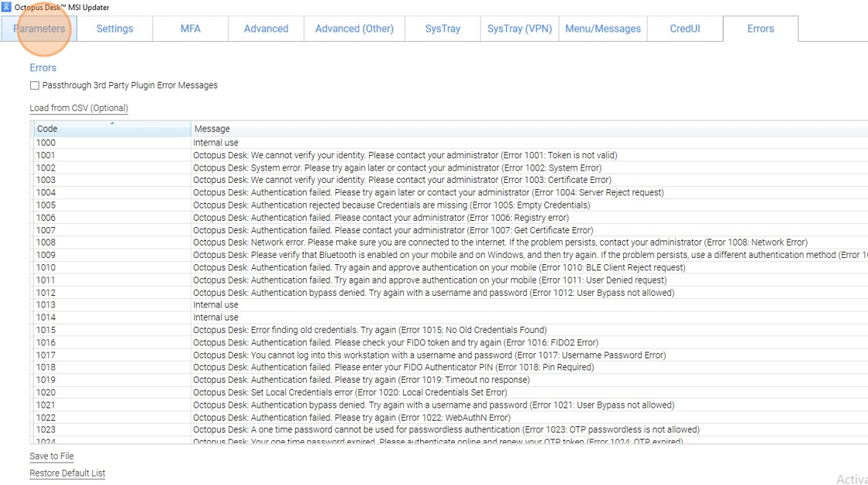
Task: Select code cell 1018
Action: pos(111,368)
